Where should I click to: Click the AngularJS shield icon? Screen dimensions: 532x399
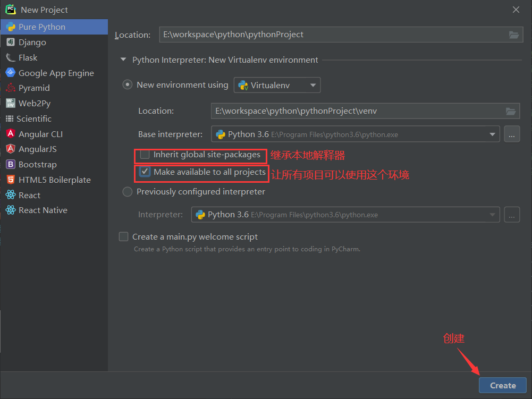point(11,149)
